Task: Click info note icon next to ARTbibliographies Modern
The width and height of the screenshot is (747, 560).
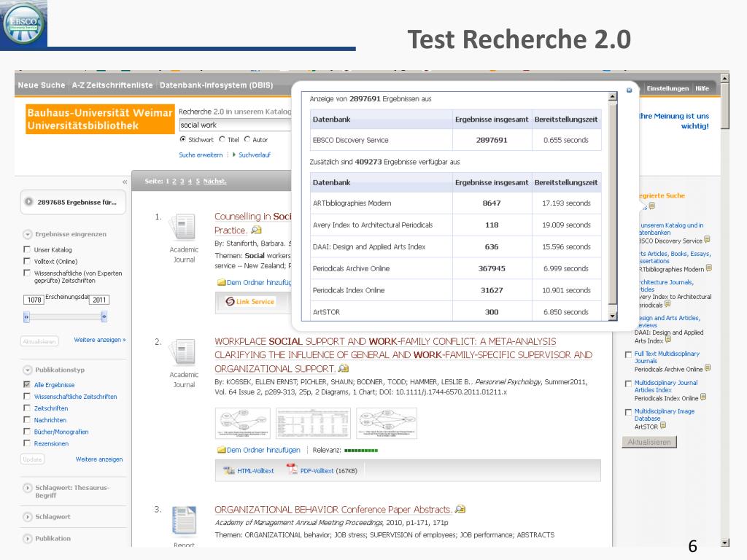Action: [709, 268]
